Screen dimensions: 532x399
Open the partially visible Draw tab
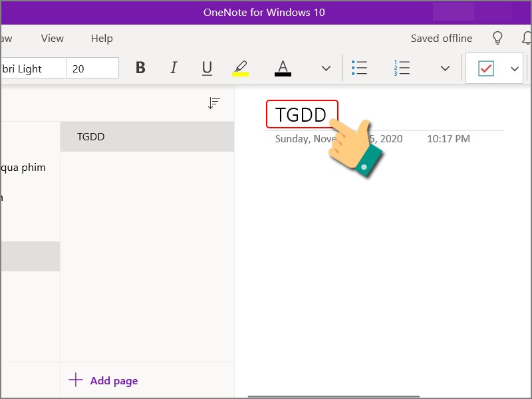point(7,39)
